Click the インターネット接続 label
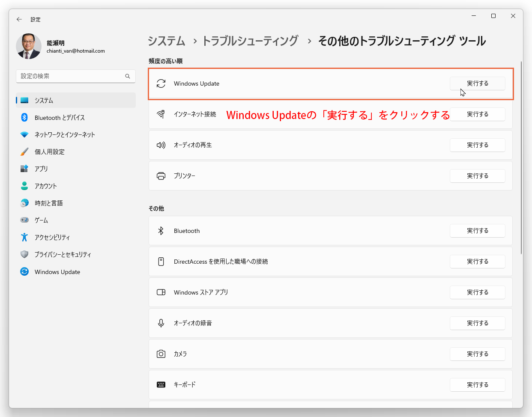532x417 pixels. 195,114
